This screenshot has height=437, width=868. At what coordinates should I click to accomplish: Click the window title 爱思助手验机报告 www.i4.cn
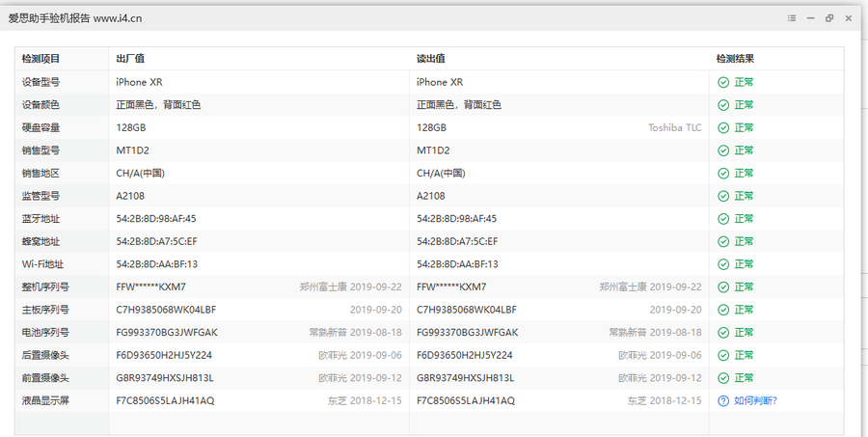(74, 18)
